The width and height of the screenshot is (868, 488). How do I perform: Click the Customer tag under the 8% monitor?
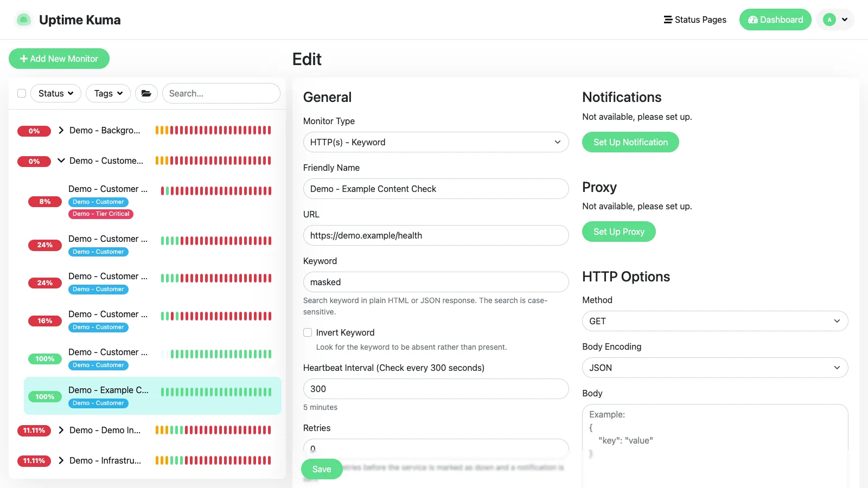click(98, 202)
